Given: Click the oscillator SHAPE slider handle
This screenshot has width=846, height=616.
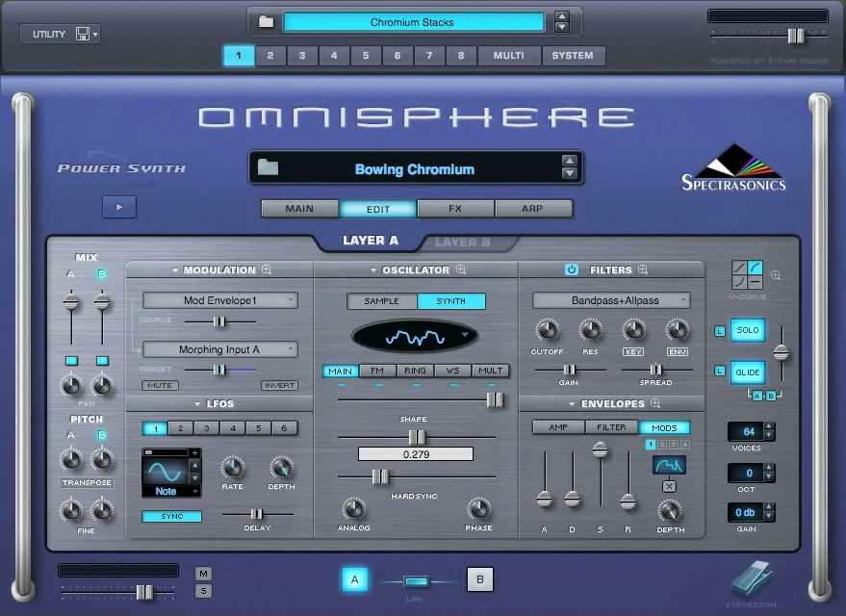Looking at the screenshot, I should (x=417, y=437).
